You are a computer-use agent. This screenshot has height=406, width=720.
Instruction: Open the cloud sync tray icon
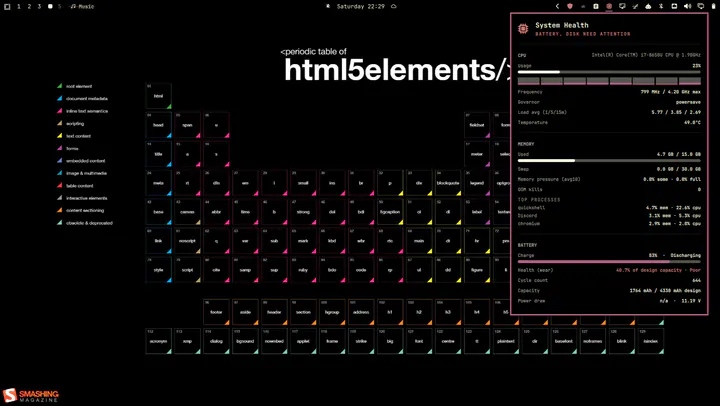pos(648,6)
